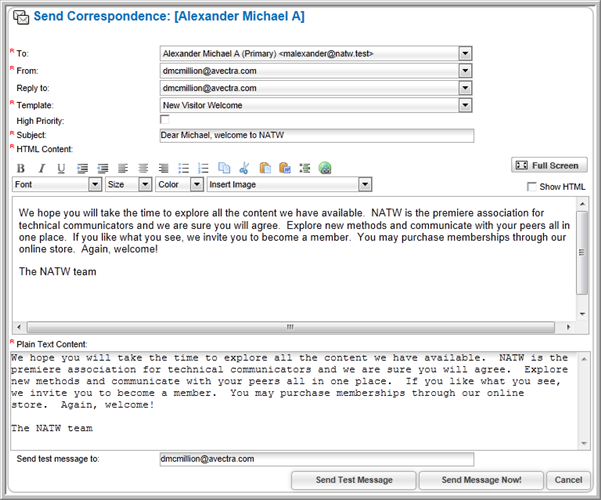The width and height of the screenshot is (601, 500).
Task: Insert a bulleted list
Action: coord(184,168)
